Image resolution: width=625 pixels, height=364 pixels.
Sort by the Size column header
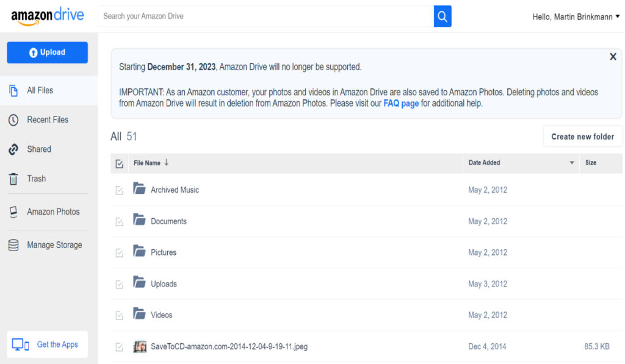(591, 162)
